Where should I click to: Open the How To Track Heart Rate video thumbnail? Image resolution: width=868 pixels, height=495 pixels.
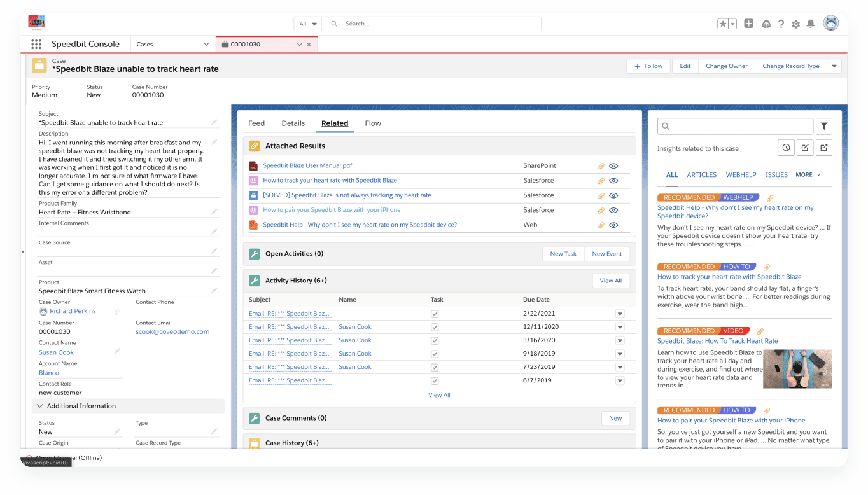click(x=797, y=369)
